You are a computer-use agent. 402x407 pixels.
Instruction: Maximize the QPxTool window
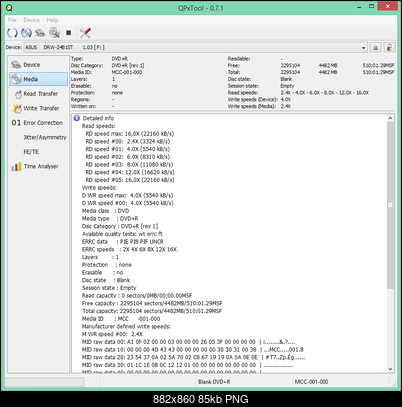(x=371, y=7)
